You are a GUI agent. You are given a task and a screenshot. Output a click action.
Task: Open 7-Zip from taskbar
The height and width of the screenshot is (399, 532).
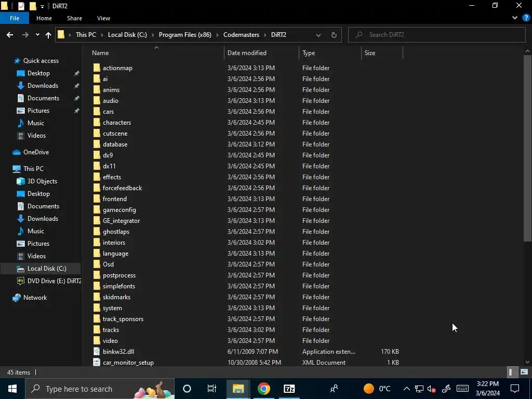pos(289,389)
